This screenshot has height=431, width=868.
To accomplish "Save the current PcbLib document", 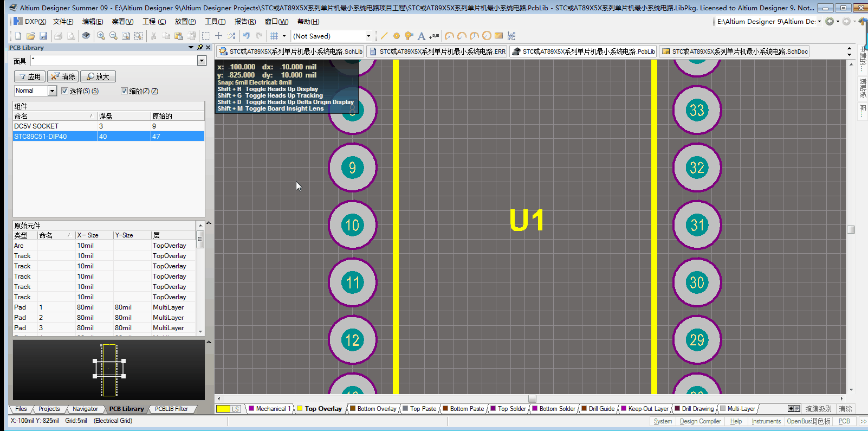I will (44, 36).
